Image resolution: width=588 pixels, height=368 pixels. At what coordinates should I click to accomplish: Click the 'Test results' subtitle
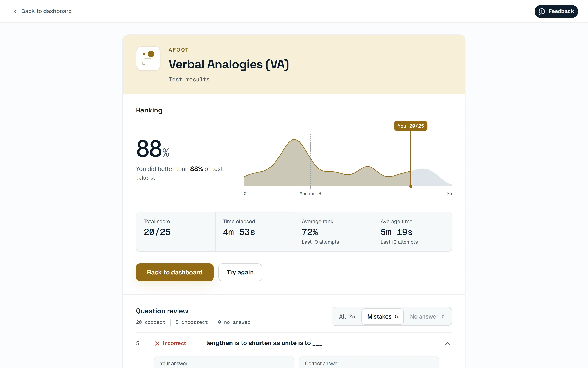[x=189, y=80]
